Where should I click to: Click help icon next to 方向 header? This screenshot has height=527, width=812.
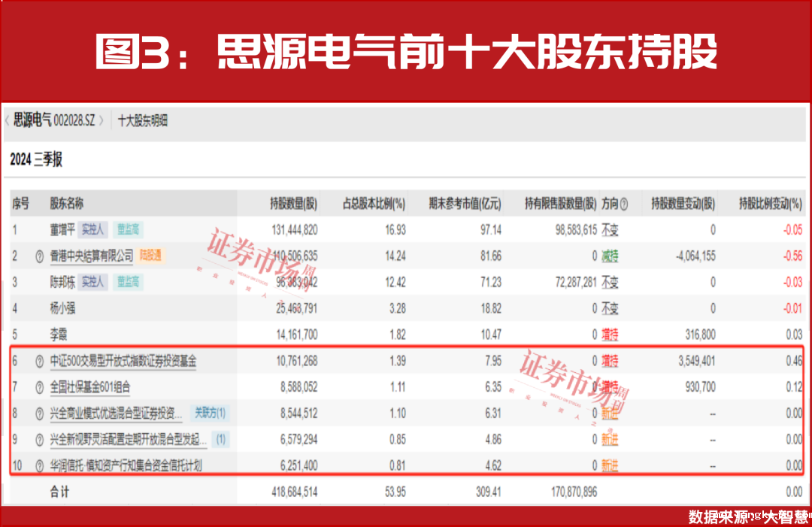click(624, 204)
